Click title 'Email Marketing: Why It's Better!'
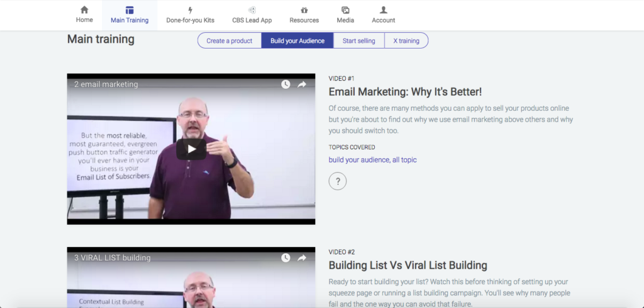 pyautogui.click(x=405, y=92)
